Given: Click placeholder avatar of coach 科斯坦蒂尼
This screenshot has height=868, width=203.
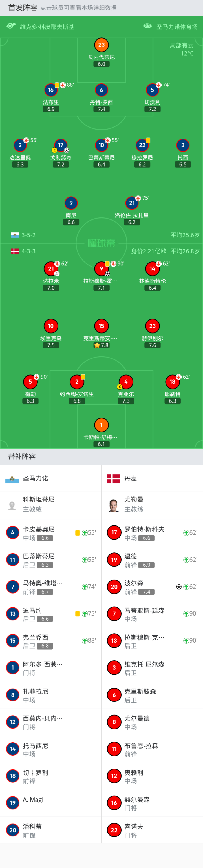Looking at the screenshot, I should tap(12, 505).
